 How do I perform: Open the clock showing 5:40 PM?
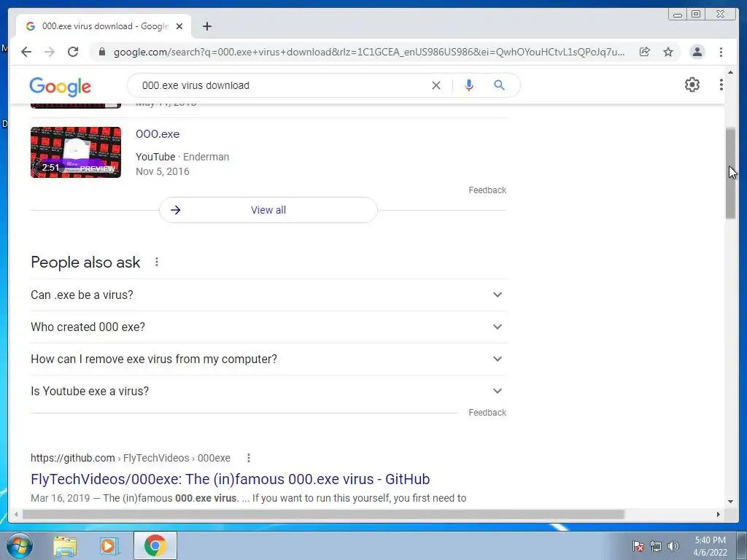(710, 546)
